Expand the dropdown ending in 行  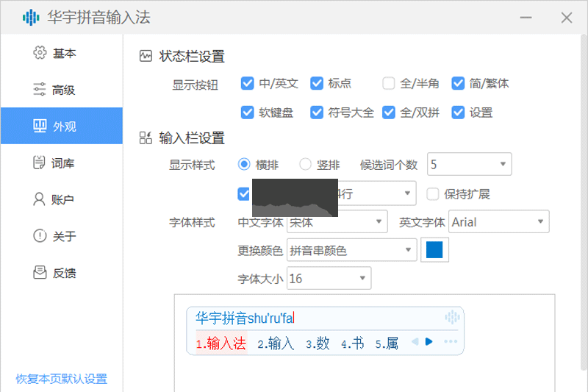tap(376, 193)
